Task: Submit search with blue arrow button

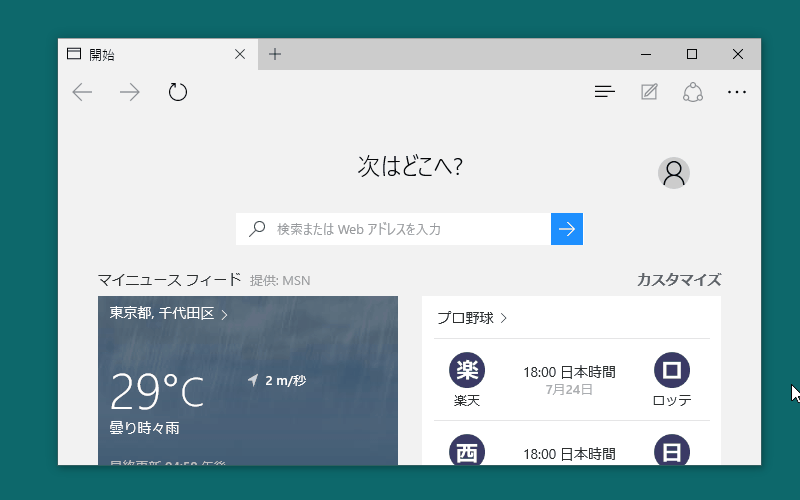Action: [x=567, y=229]
